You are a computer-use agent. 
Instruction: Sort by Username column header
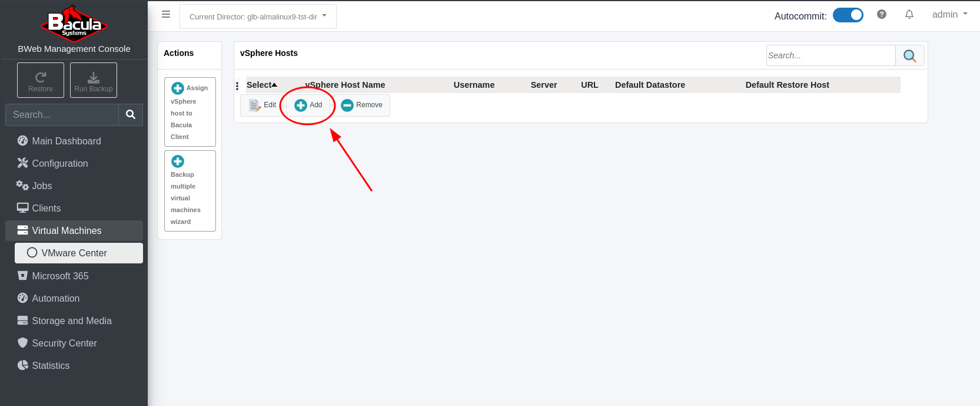474,85
